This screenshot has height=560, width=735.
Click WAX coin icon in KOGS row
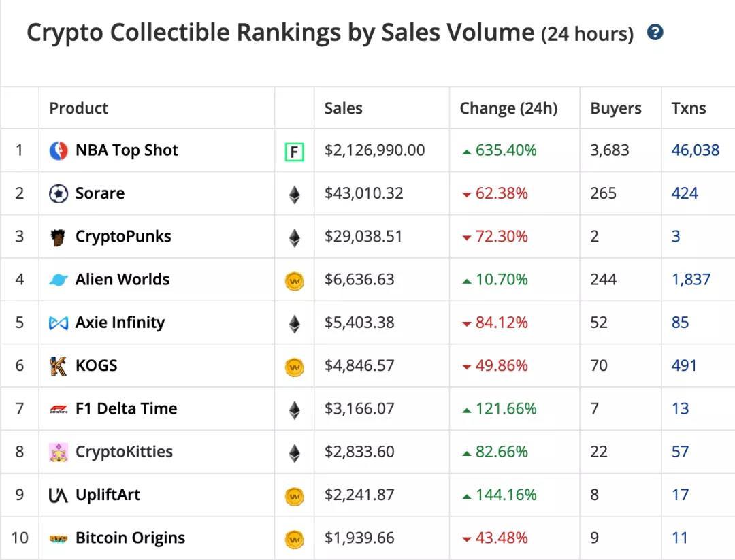[294, 367]
